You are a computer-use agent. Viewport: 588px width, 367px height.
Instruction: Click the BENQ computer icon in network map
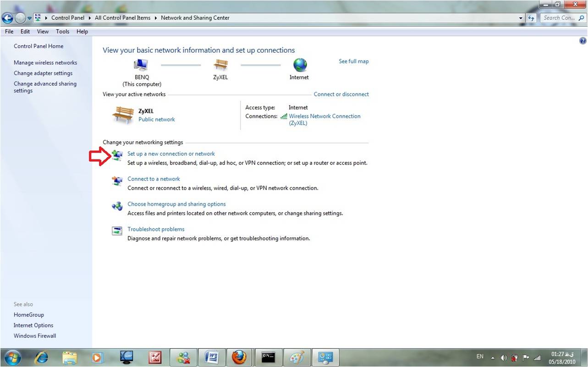(x=141, y=65)
